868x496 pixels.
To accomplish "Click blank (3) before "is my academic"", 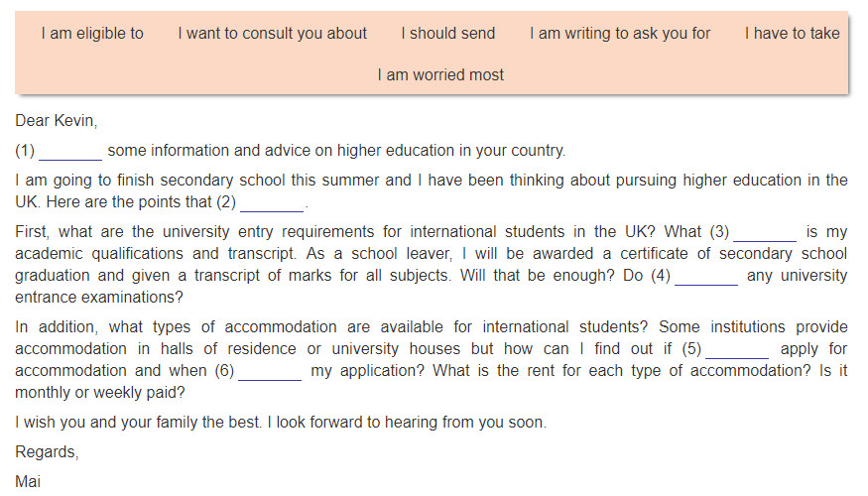I will (765, 233).
